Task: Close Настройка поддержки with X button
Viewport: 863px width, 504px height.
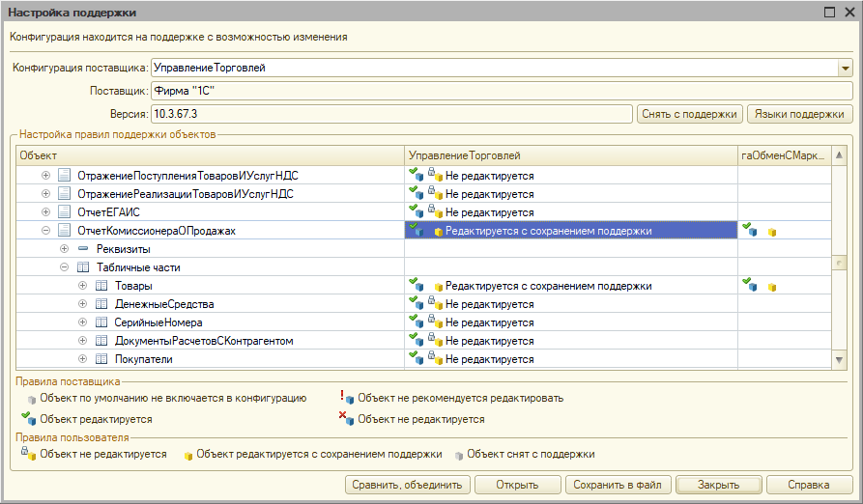Action: (849, 13)
